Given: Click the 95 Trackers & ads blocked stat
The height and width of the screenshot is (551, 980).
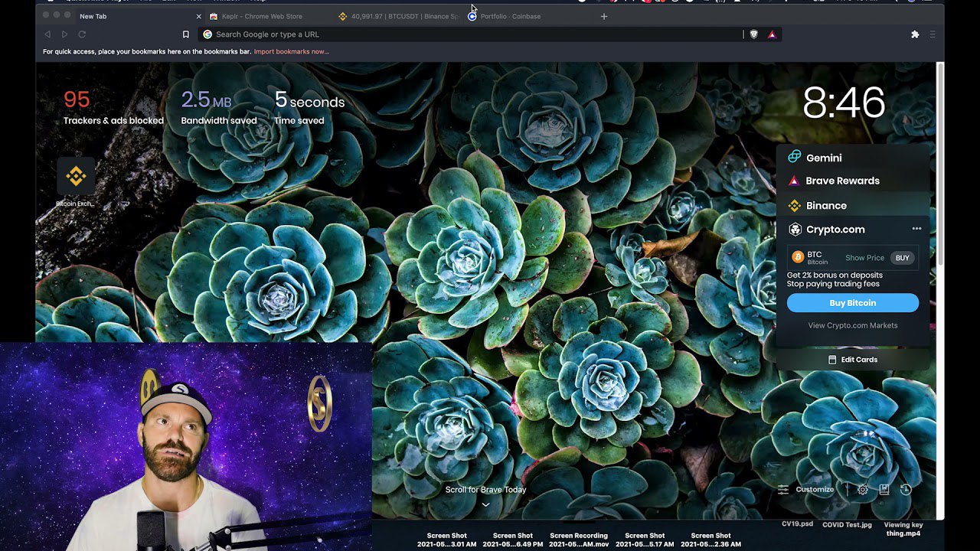Looking at the screenshot, I should pyautogui.click(x=113, y=107).
